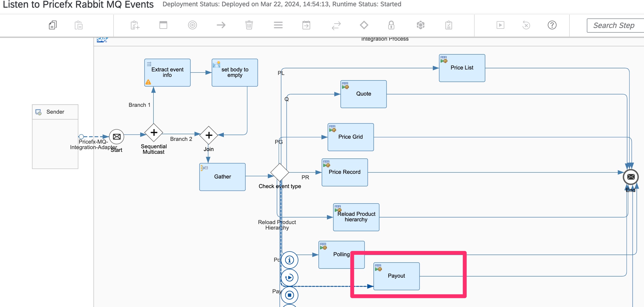Open the security lock palette icon
644x307 pixels.
click(391, 25)
